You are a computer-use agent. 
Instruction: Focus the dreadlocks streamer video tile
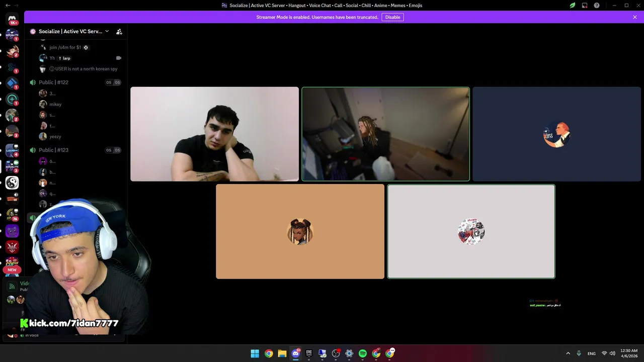(386, 134)
